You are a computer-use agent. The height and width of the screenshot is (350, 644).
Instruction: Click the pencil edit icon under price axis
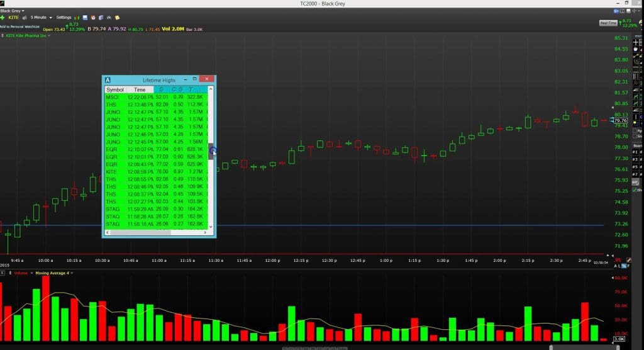click(628, 261)
